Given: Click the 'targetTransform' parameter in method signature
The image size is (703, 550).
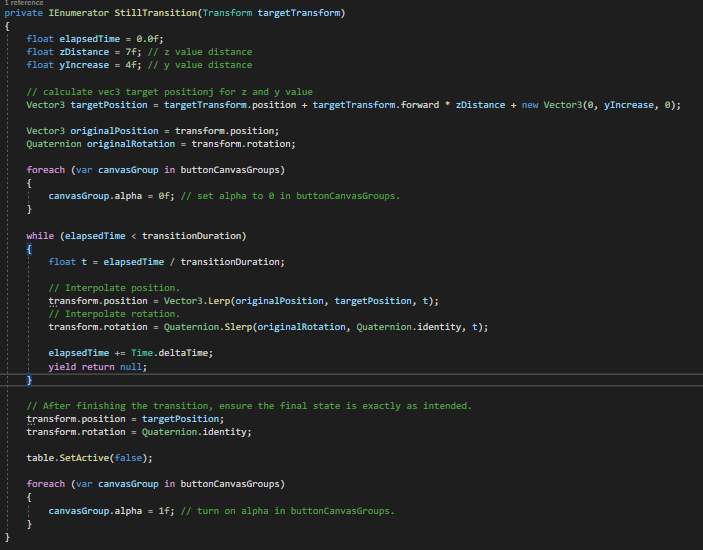Looking at the screenshot, I should [299, 13].
